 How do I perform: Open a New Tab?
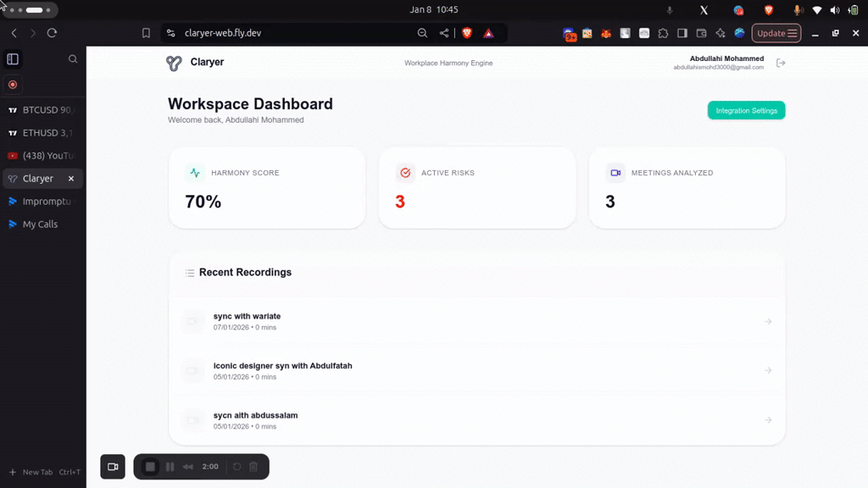click(44, 472)
